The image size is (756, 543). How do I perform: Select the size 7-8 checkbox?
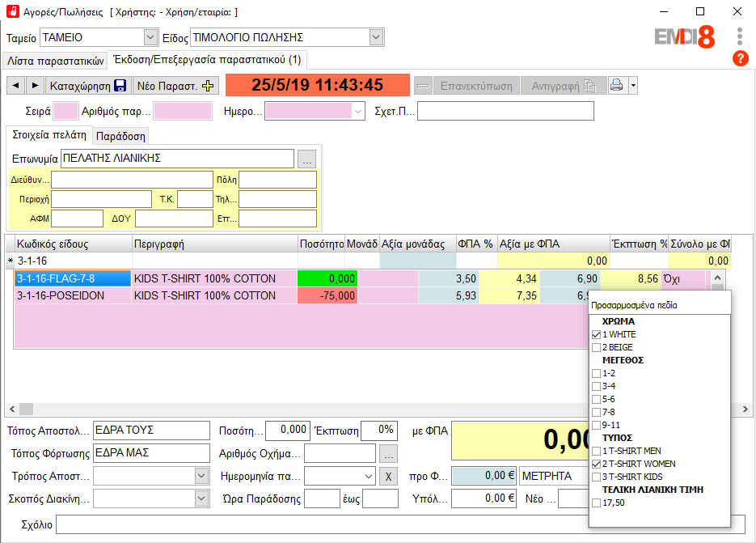(x=597, y=412)
